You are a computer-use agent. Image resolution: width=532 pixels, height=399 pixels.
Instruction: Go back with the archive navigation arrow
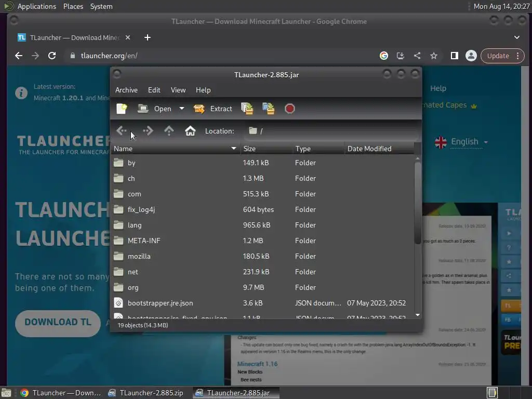coord(122,130)
